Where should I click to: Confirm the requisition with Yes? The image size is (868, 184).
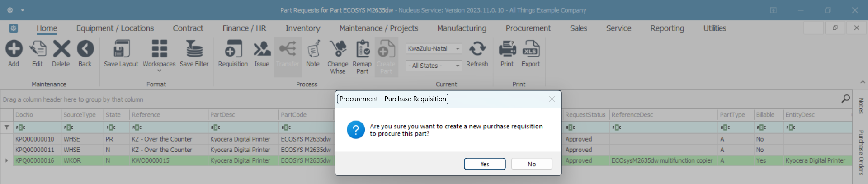[485, 164]
